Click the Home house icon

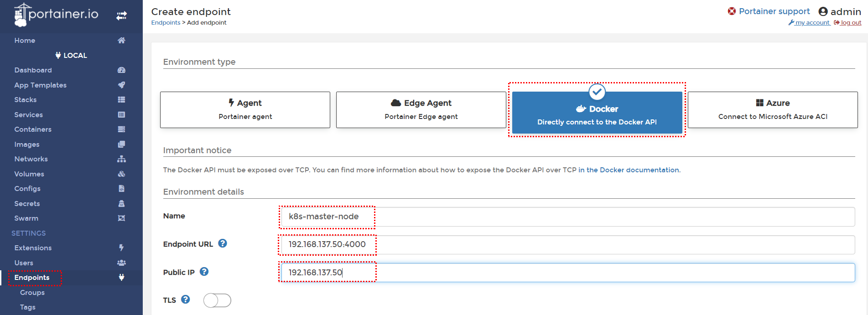121,40
